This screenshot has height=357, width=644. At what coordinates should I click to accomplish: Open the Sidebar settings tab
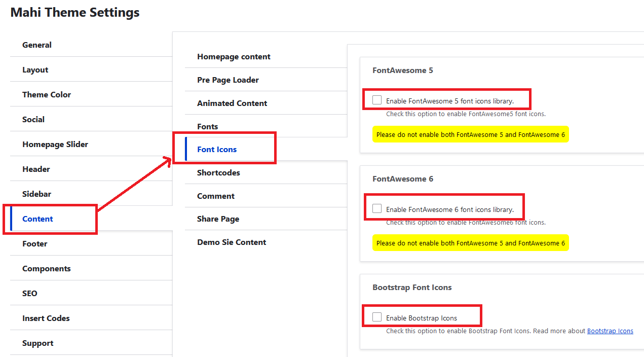click(x=36, y=194)
